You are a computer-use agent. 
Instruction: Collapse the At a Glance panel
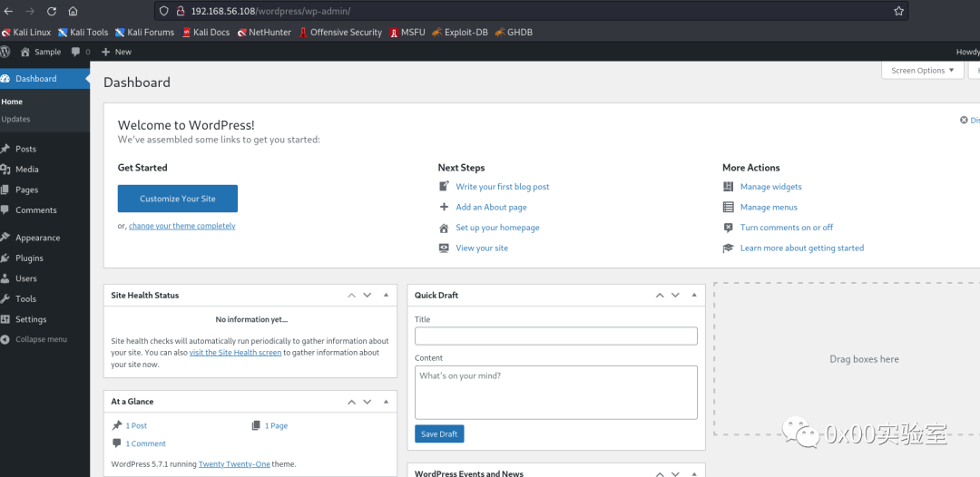click(386, 401)
